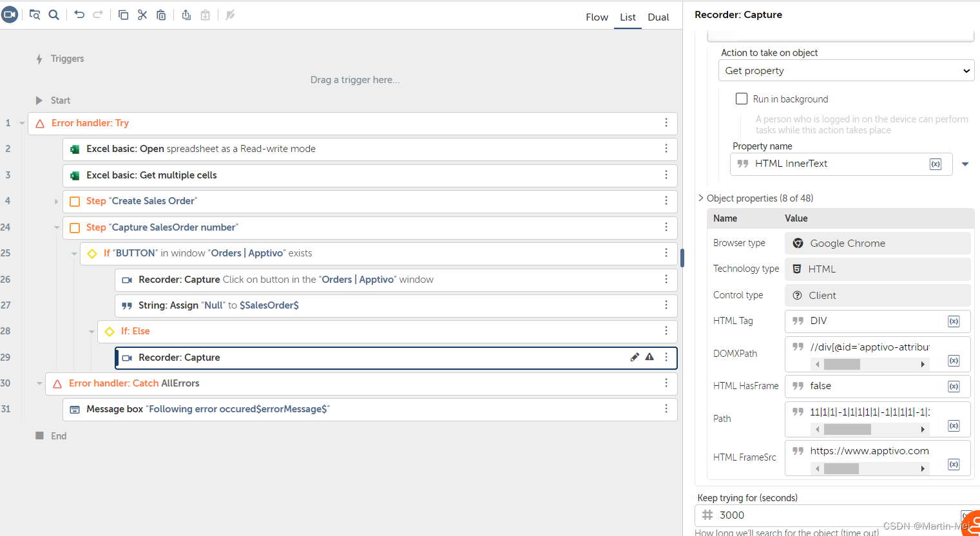Insert variable icon for Property name field

point(936,164)
